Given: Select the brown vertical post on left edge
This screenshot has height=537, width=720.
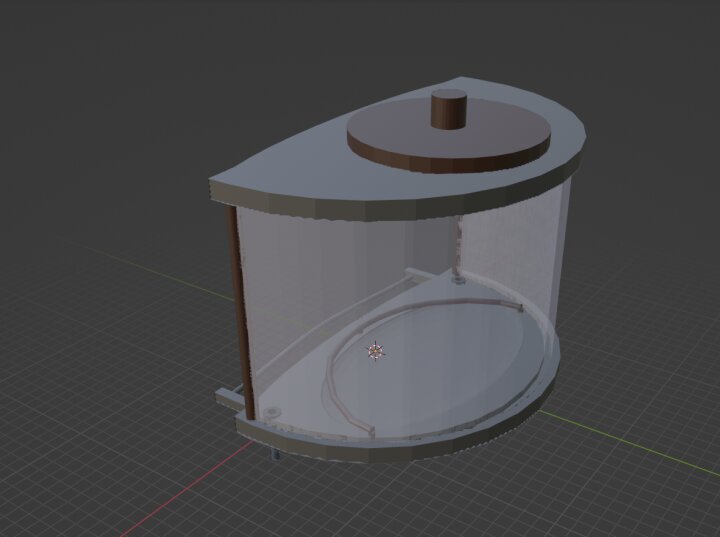Looking at the screenshot, I should [238, 300].
